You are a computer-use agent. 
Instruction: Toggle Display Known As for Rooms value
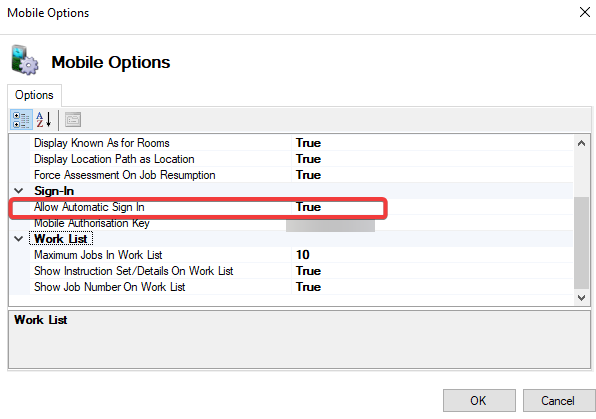pyautogui.click(x=432, y=143)
